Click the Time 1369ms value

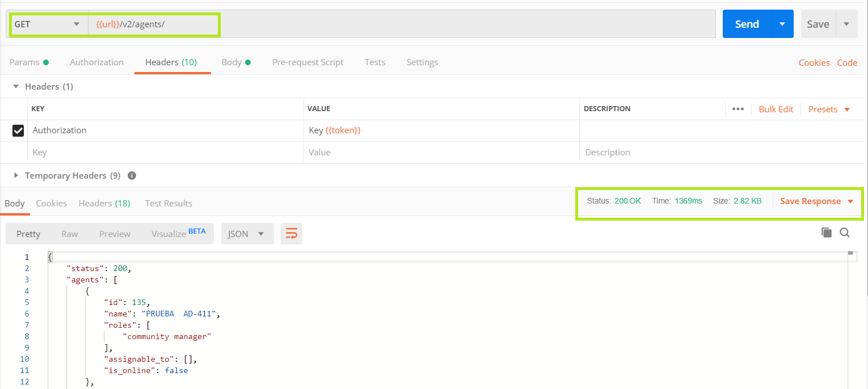tap(688, 201)
